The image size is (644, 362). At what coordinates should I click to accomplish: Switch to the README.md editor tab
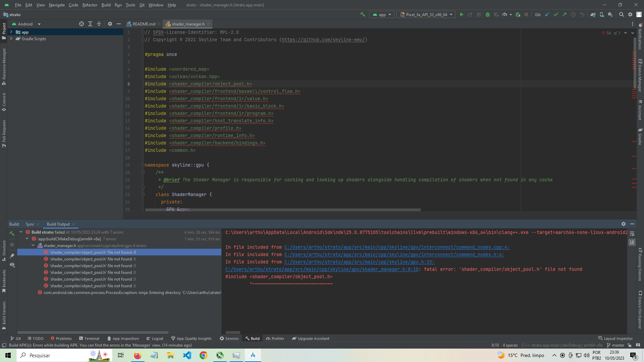[x=143, y=24]
